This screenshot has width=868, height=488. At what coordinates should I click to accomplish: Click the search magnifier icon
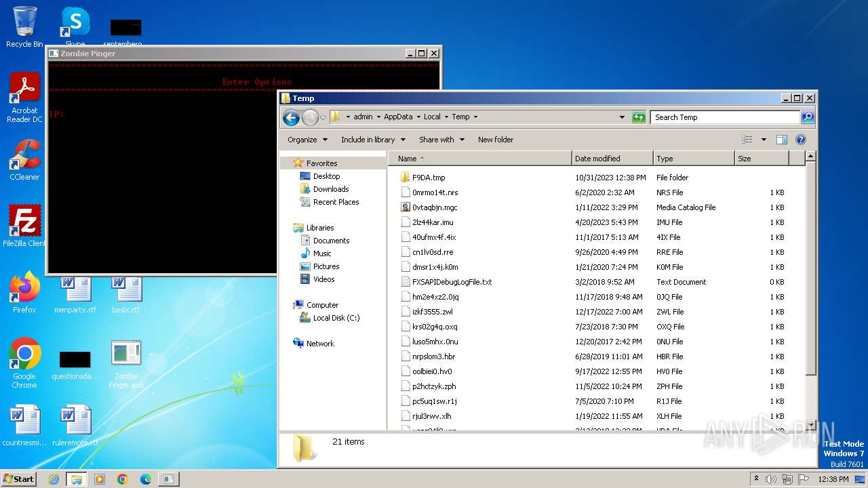pyautogui.click(x=807, y=117)
